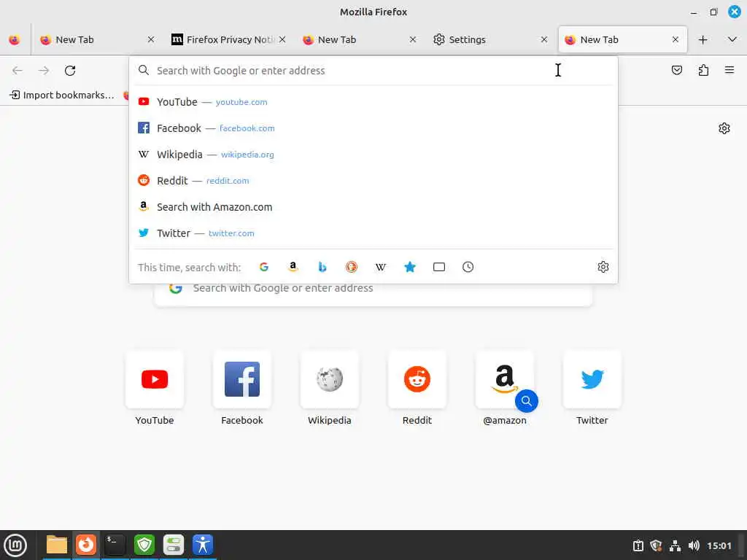Image resolution: width=747 pixels, height=560 pixels.
Task: Open the Twitter shortcut tile
Action: click(x=592, y=388)
